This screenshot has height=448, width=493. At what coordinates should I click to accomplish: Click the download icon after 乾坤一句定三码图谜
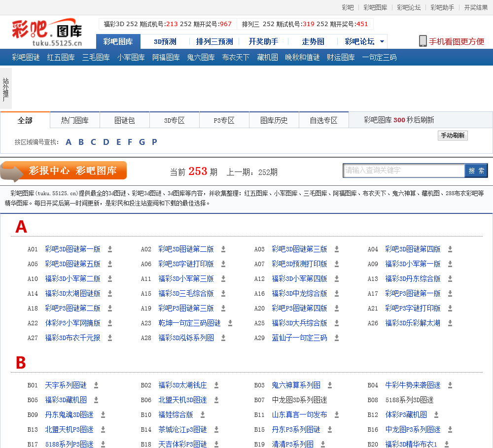(230, 323)
